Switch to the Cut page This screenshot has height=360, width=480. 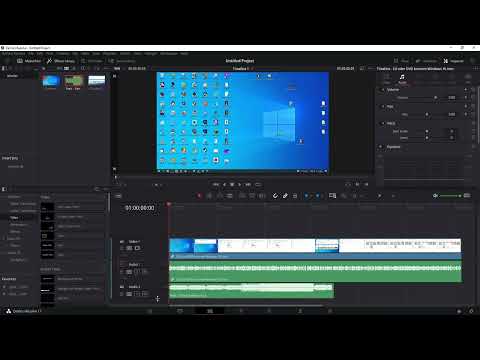(180, 311)
